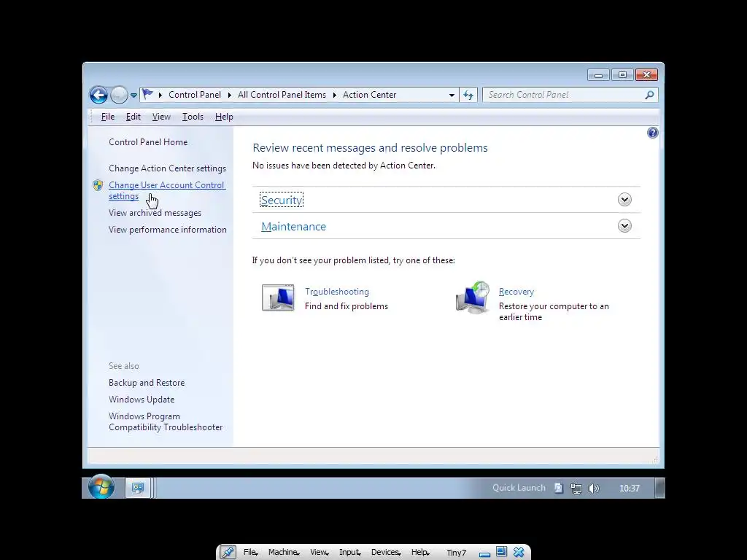747x560 pixels.
Task: Click the Action Center flag icon in address bar
Action: pos(147,94)
